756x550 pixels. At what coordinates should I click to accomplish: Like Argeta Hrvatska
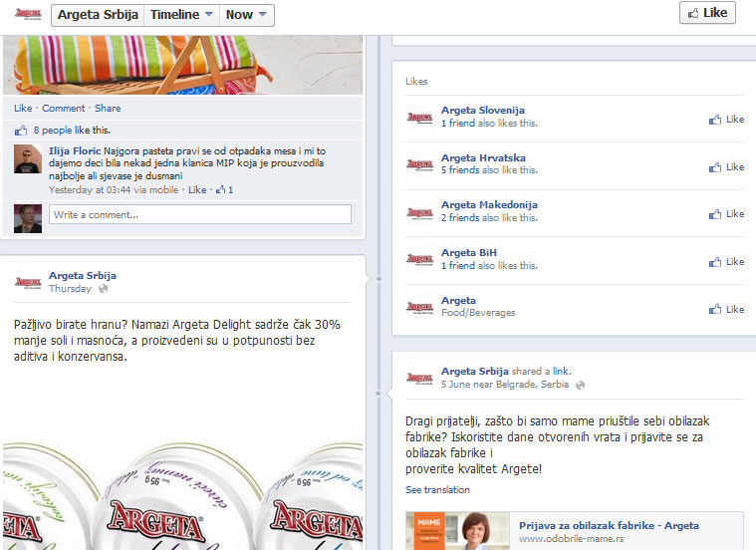point(726,167)
